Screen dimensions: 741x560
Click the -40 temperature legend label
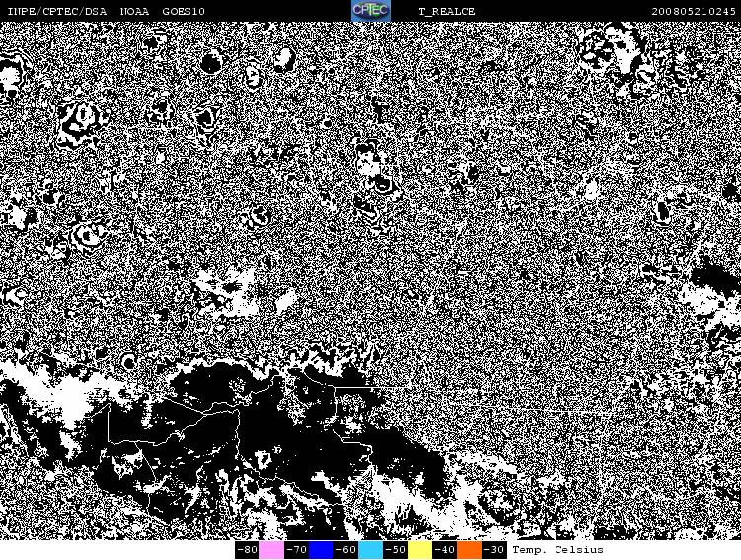(444, 550)
